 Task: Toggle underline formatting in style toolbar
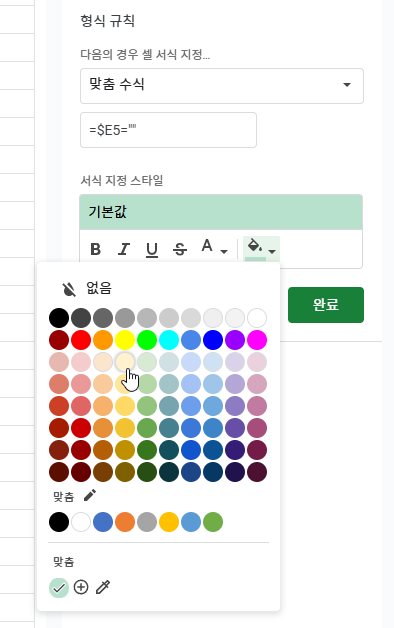[x=152, y=249]
